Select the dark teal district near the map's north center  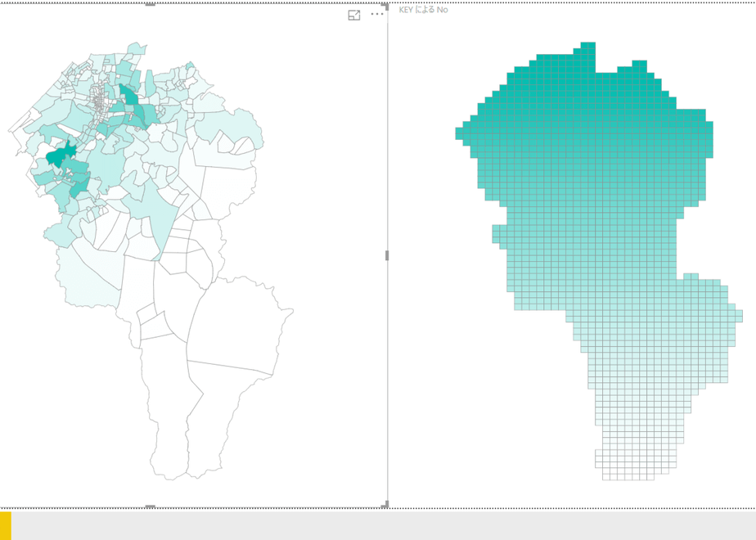(x=128, y=95)
